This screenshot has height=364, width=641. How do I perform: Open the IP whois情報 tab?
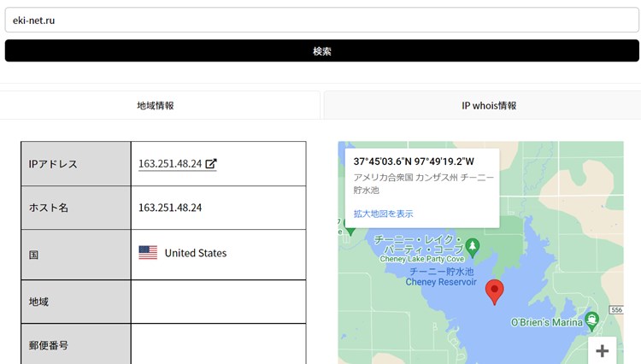[489, 105]
